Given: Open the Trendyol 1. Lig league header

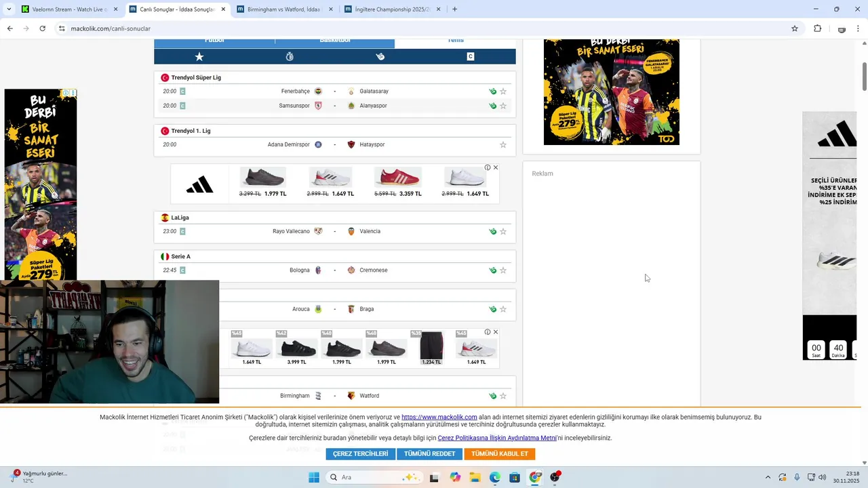Looking at the screenshot, I should tap(191, 131).
